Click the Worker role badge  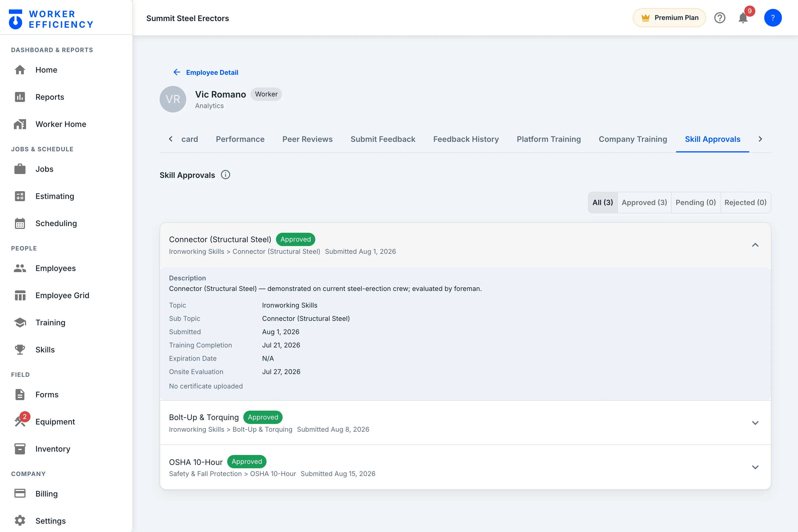coord(266,94)
